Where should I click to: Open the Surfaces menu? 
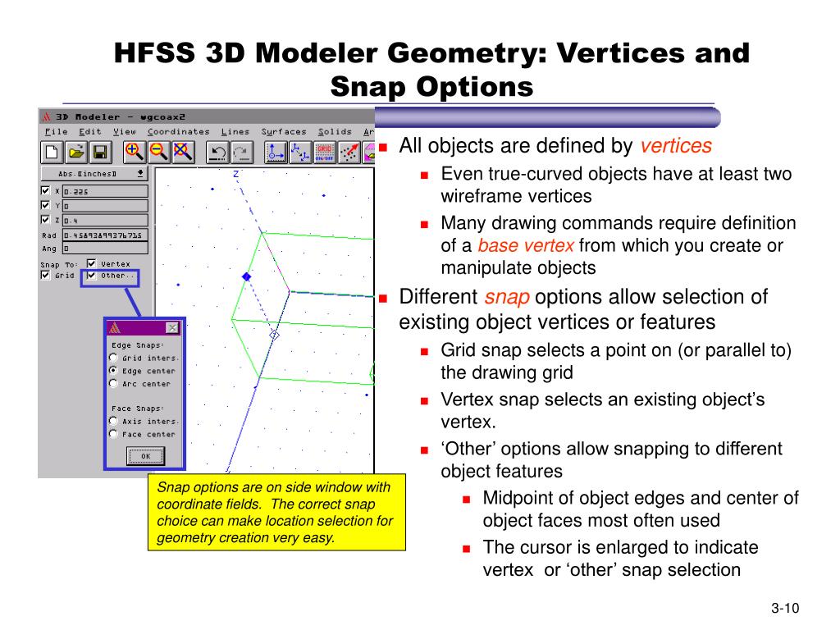point(283,131)
